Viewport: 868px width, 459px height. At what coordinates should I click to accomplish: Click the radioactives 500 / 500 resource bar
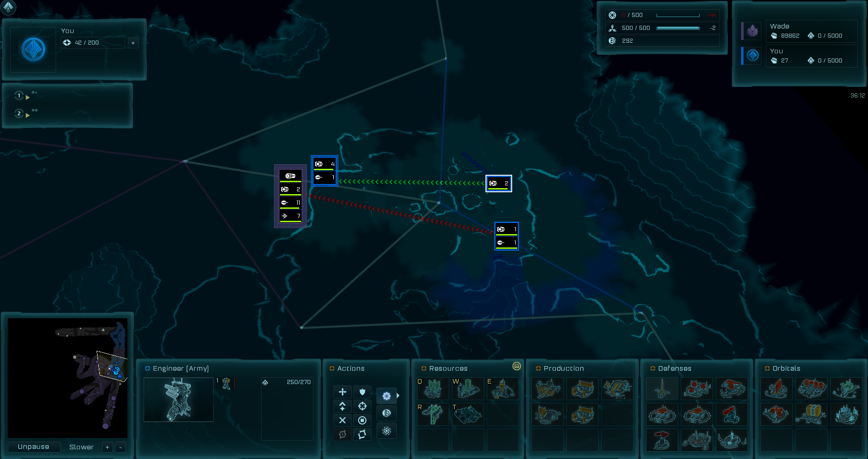[678, 28]
